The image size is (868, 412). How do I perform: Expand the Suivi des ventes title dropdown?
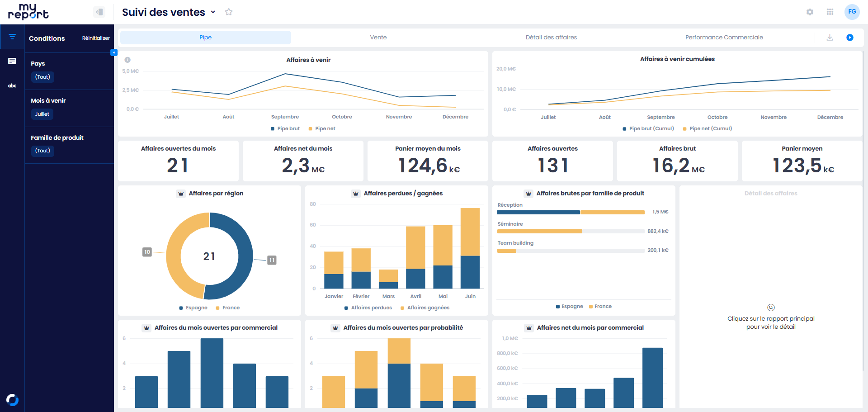213,12
